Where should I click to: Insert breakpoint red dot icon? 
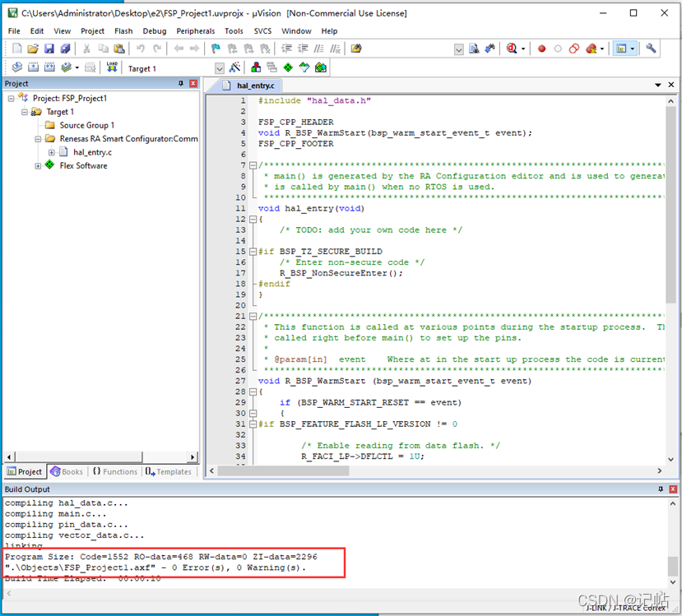coord(541,49)
